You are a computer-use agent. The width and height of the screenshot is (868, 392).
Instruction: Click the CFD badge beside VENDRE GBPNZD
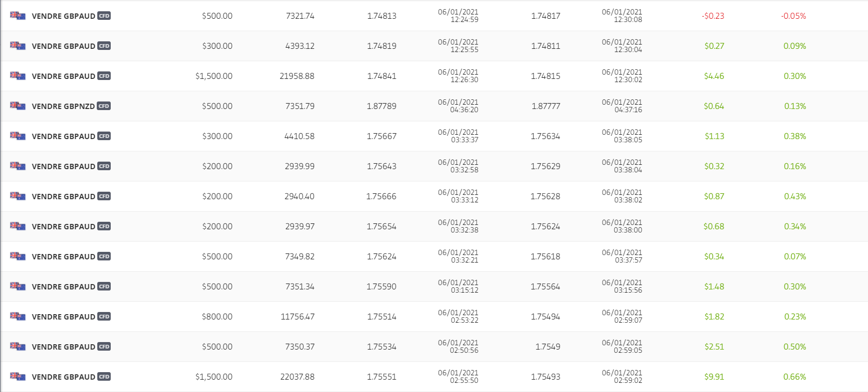coord(104,106)
